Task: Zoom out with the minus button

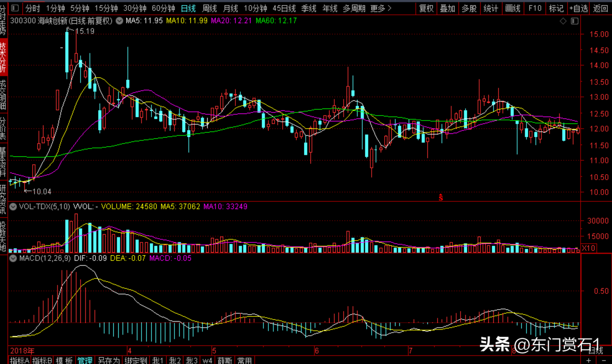Action: [604, 360]
